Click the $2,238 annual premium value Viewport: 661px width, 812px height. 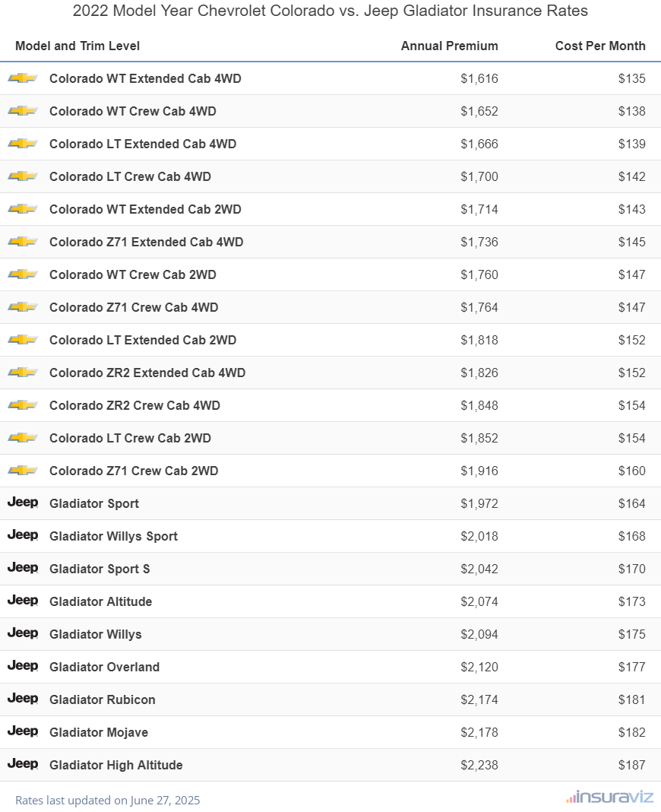(x=479, y=766)
